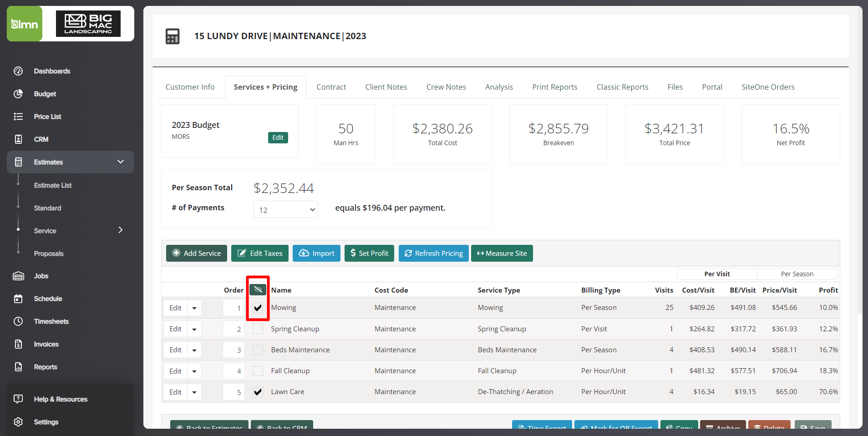Click the order field for Beds Maintenance

click(x=233, y=350)
